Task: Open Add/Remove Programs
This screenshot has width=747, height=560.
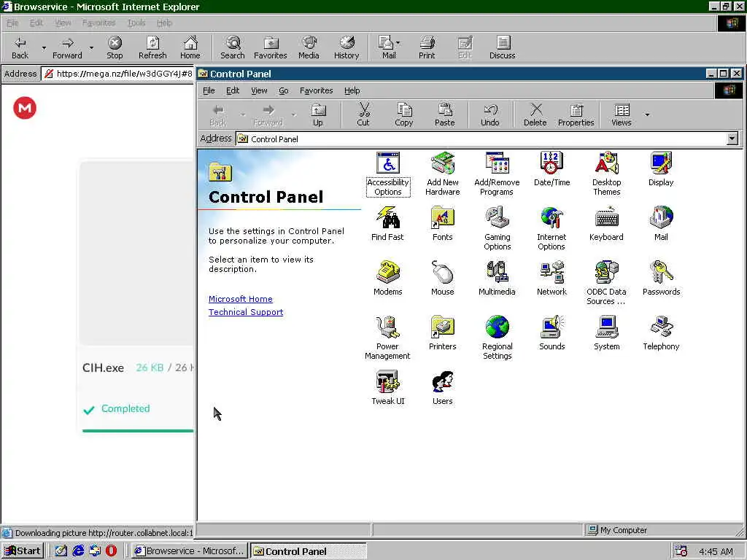Action: 497,174
